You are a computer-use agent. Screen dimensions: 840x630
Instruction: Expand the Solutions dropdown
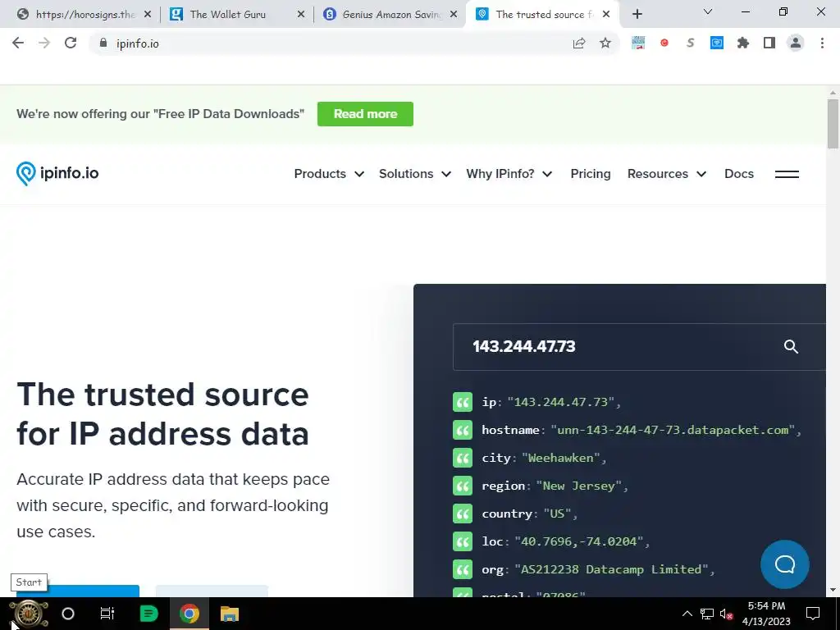click(x=414, y=174)
